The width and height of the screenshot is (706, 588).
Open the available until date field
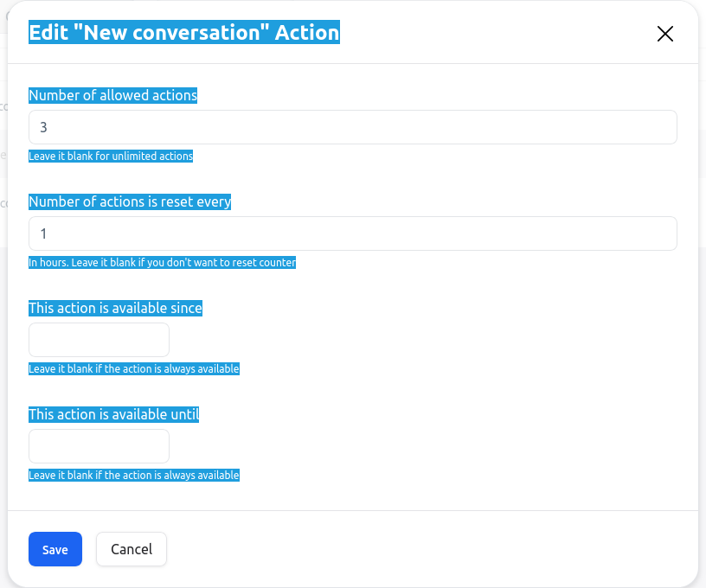click(99, 446)
